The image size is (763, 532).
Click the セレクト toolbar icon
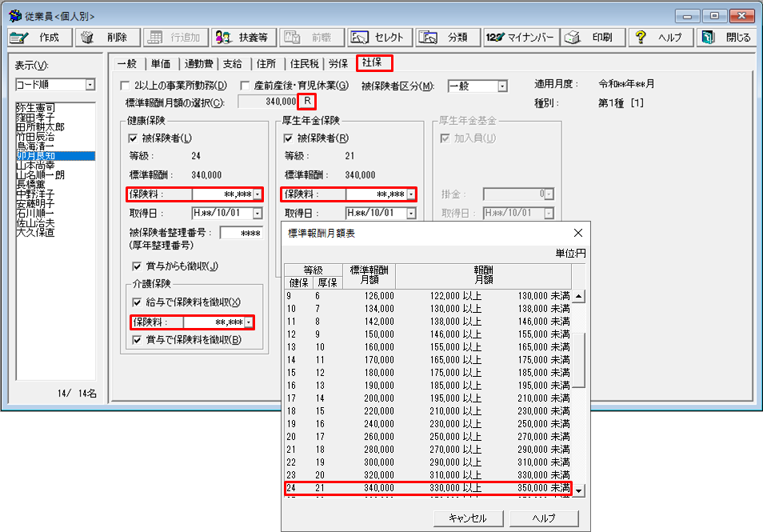(x=360, y=38)
